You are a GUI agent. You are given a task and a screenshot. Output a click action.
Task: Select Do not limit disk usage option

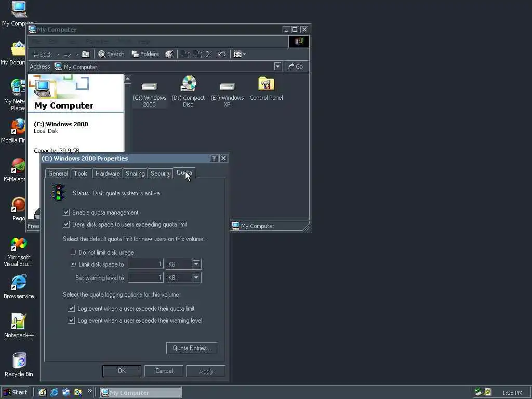tap(73, 252)
